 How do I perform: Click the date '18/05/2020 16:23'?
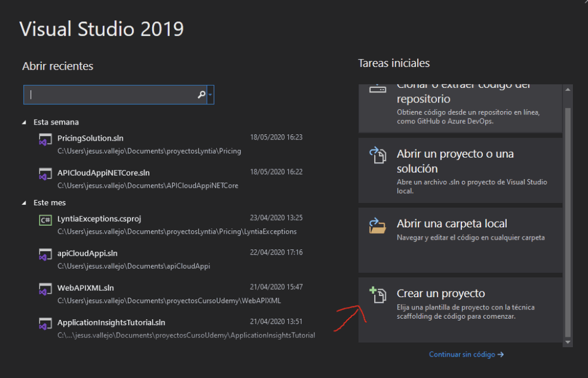click(277, 137)
